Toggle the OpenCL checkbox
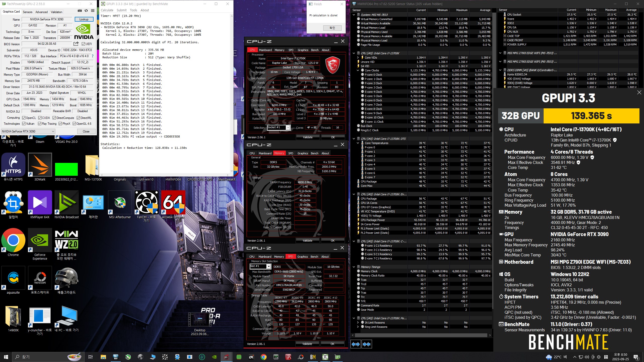This screenshot has width=644, height=362. click(x=24, y=118)
